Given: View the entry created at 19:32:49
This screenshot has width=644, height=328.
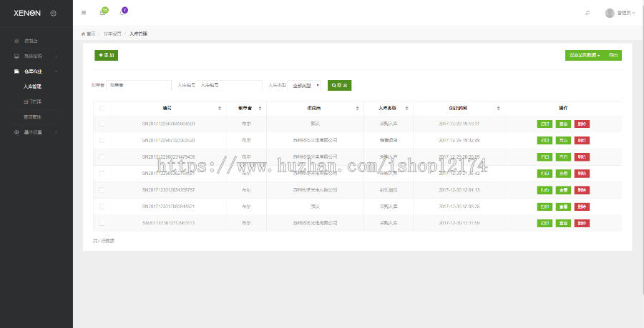Looking at the screenshot, I should point(563,140).
